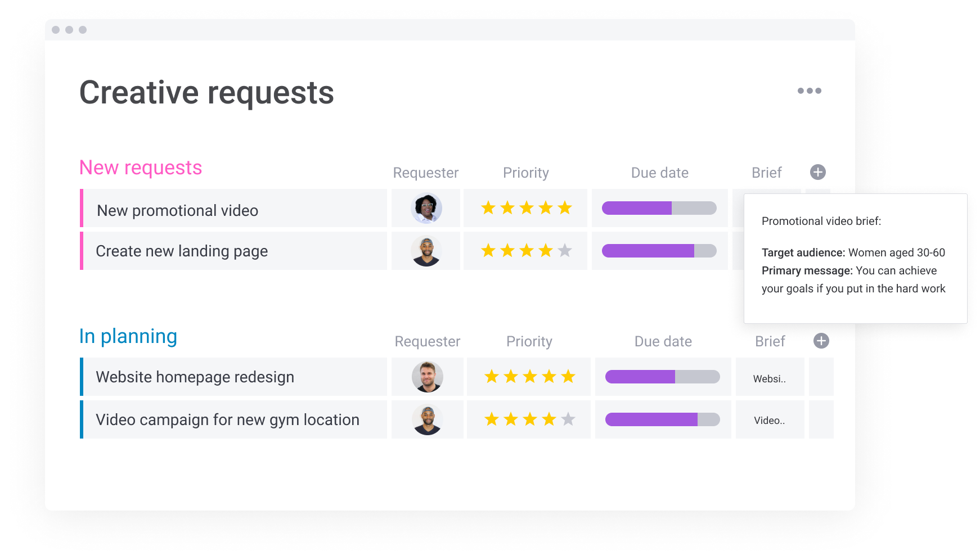Click the Priority column header
This screenshot has width=980, height=560.
click(526, 173)
